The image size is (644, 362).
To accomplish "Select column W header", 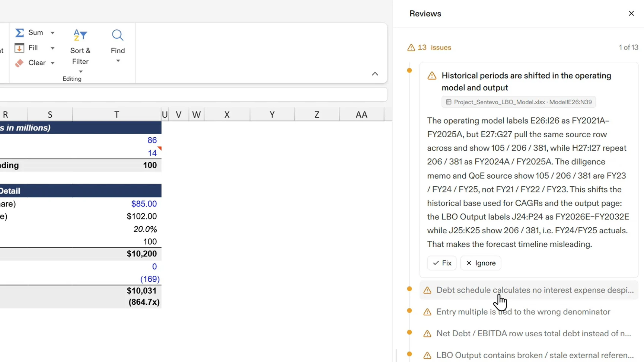I will click(197, 115).
